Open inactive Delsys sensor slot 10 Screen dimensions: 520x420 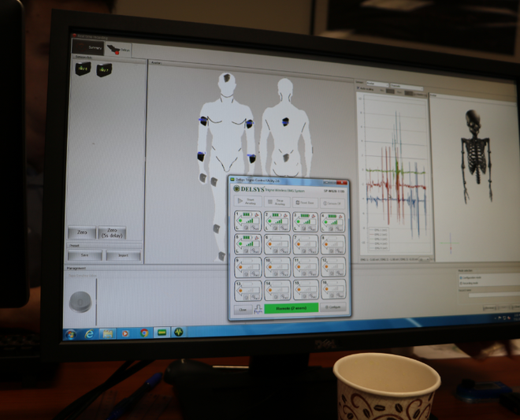point(277,267)
